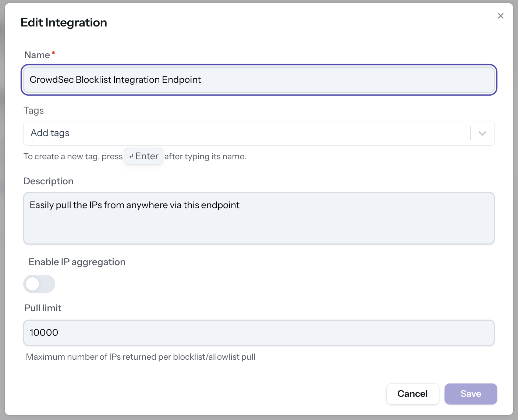Cancel editing the integration
The image size is (518, 420).
click(412, 394)
